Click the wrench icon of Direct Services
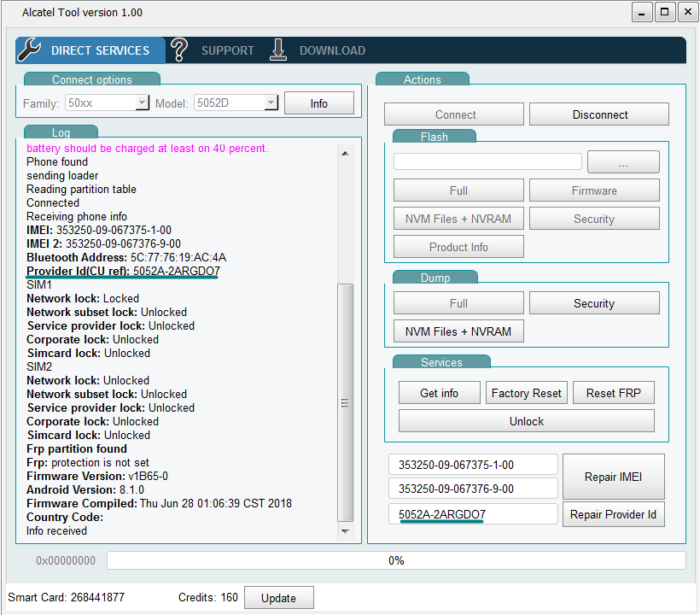The image size is (700, 615). (29, 50)
